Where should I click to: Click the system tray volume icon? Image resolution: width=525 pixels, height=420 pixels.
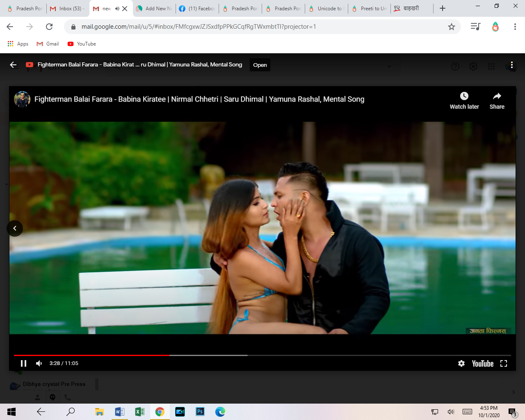[x=451, y=412]
